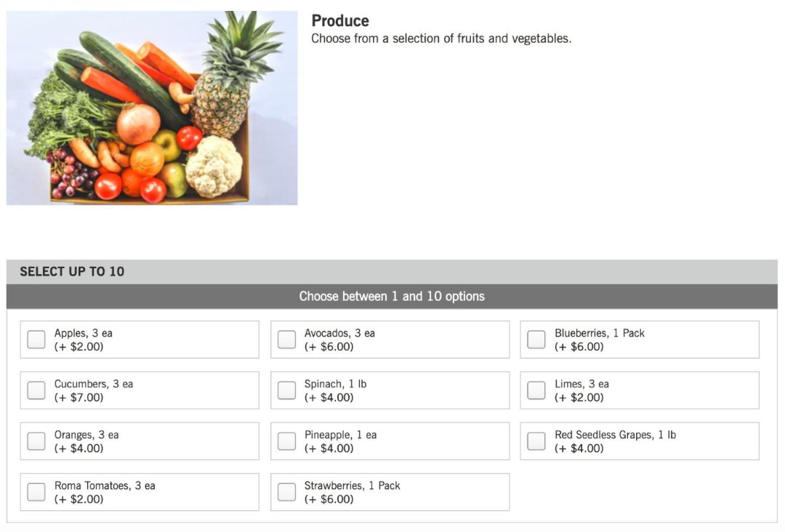The image size is (785, 532).
Task: Enable the Roma Tomatoes, 3 ea checkbox
Action: point(36,492)
